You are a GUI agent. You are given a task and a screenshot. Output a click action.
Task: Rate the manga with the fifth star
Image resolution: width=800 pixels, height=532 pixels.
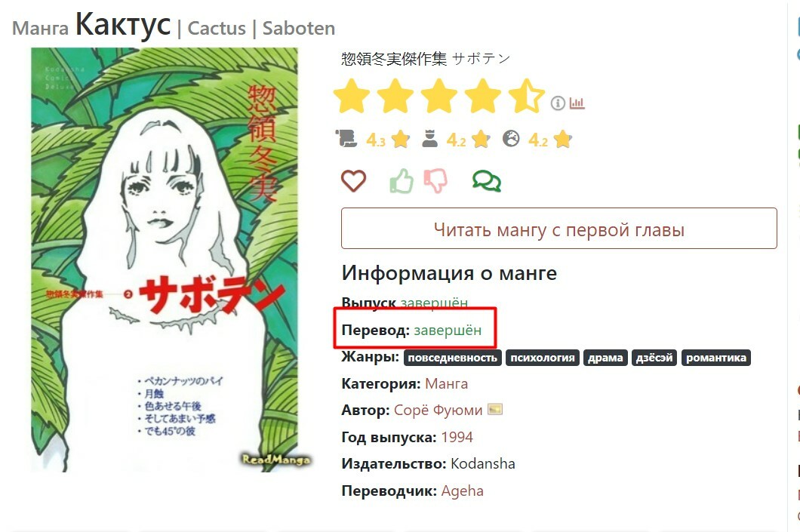pyautogui.click(x=527, y=96)
